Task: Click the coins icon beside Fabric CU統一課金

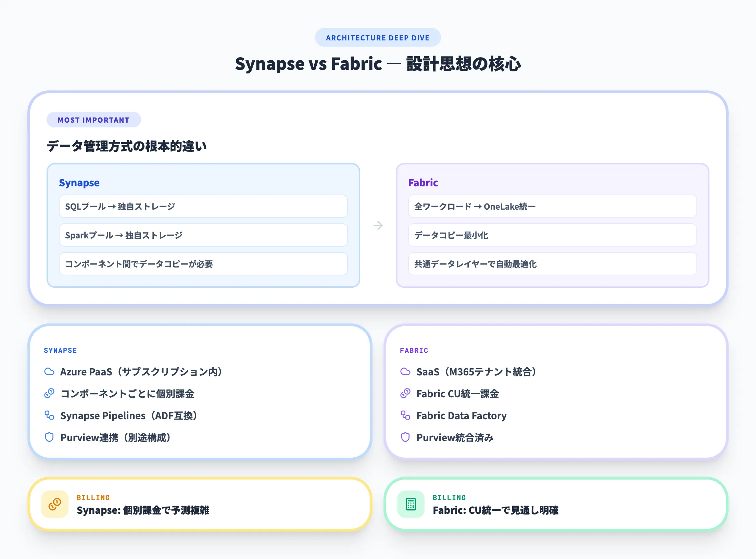Action: [x=405, y=394]
